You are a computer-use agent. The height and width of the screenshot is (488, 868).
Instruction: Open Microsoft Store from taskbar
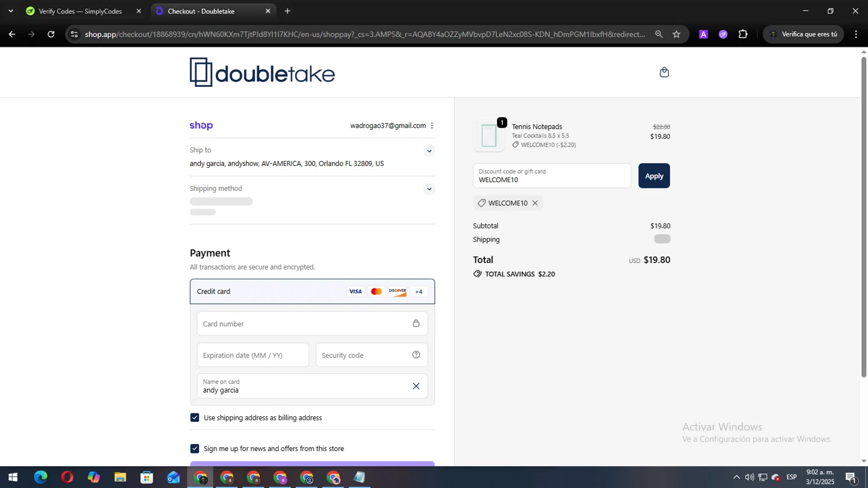coord(147,478)
